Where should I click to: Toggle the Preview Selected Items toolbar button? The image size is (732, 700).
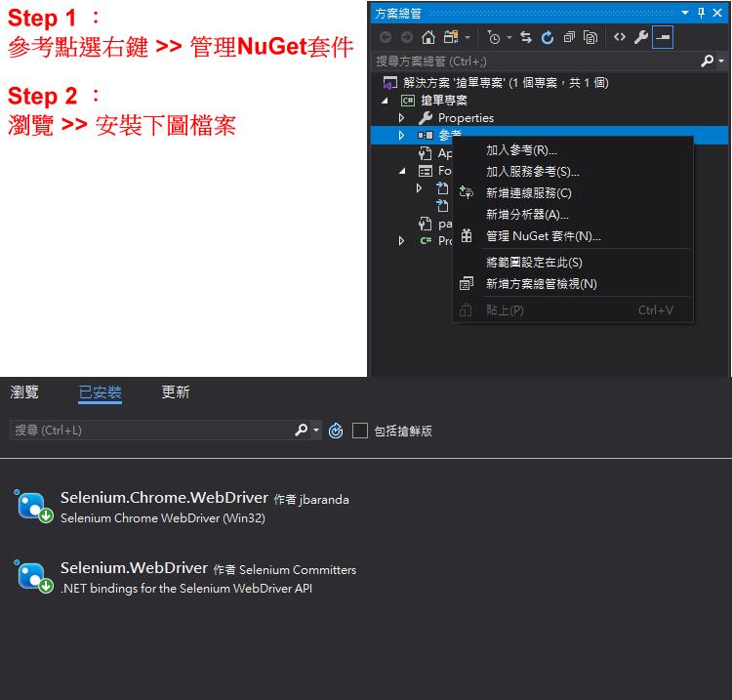pyautogui.click(x=663, y=38)
